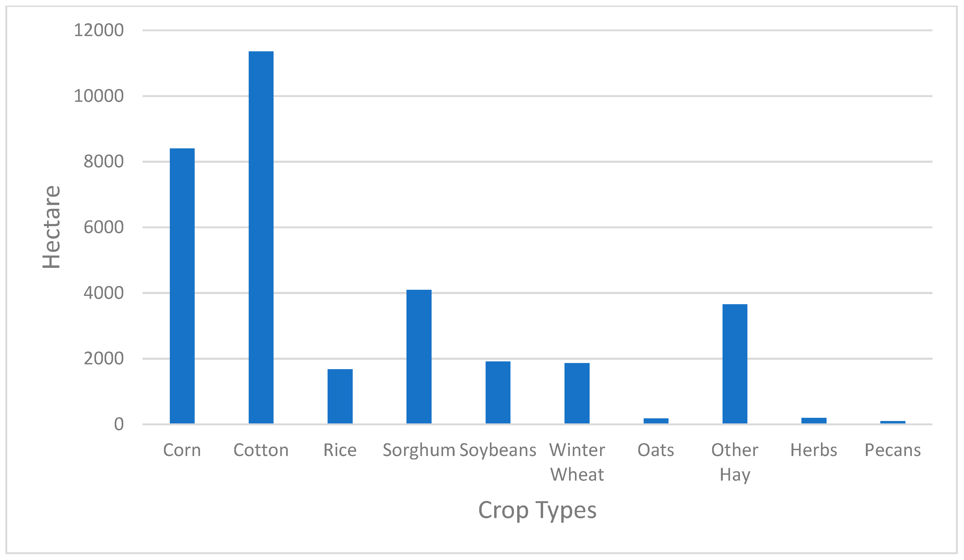Click the Corn bar in the chart
The width and height of the screenshot is (964, 560).
point(182,286)
